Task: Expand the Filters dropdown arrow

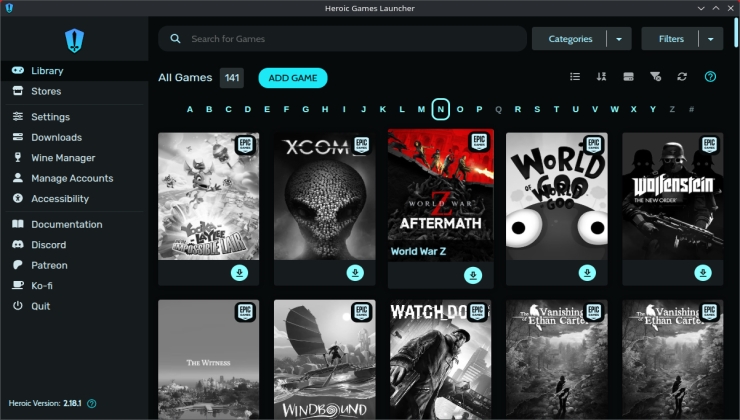Action: click(711, 39)
